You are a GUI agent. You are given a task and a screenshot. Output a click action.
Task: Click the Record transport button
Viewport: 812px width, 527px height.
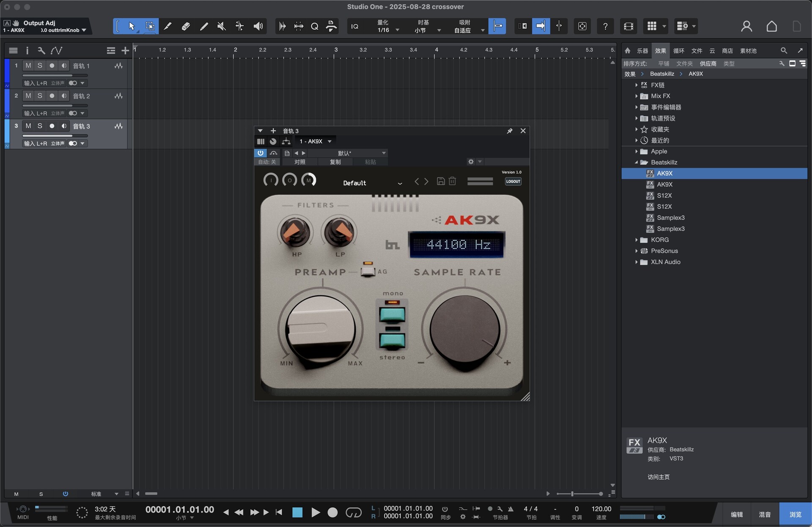pyautogui.click(x=333, y=513)
